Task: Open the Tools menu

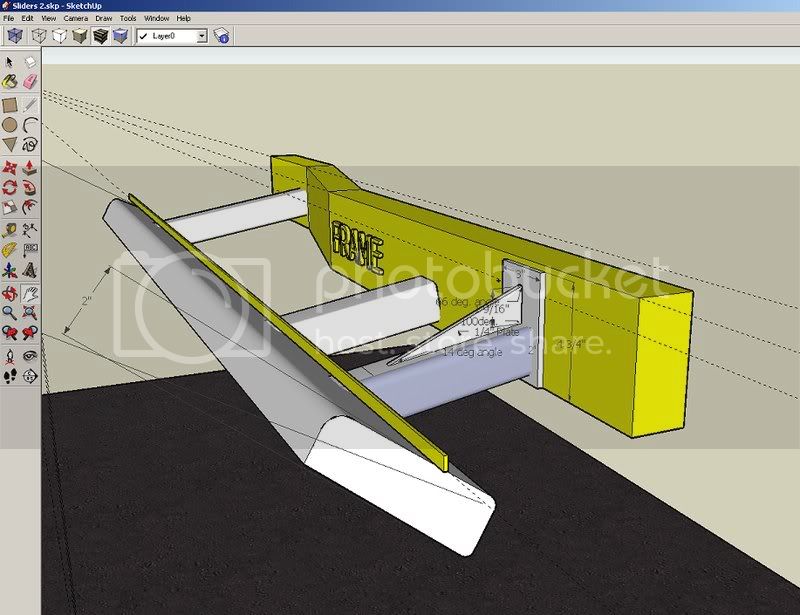Action: (128, 18)
